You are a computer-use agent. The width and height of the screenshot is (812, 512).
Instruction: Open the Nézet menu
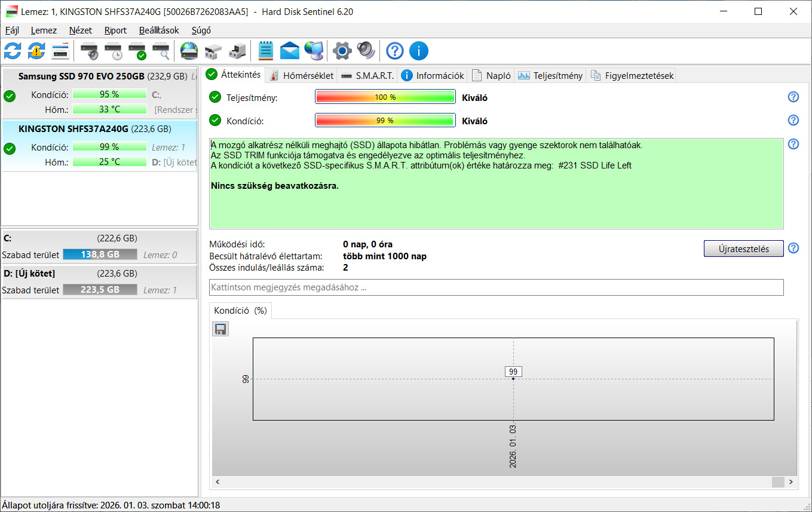[81, 30]
